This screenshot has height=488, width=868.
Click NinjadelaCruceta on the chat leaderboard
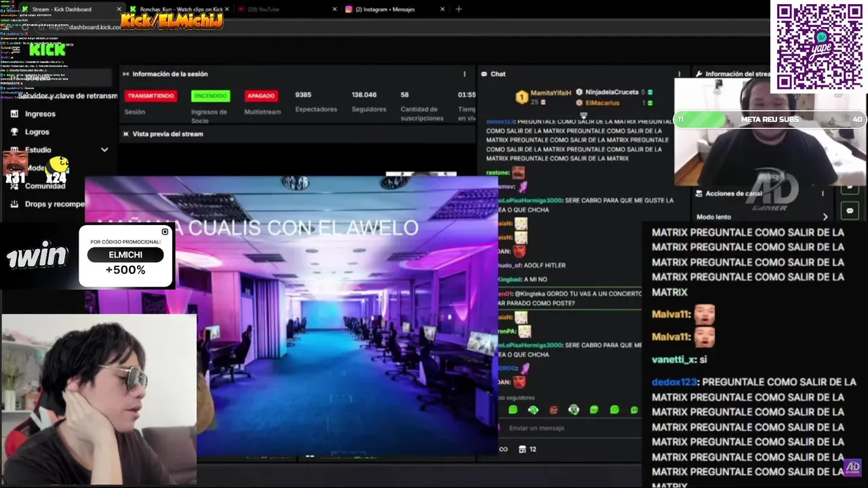612,92
